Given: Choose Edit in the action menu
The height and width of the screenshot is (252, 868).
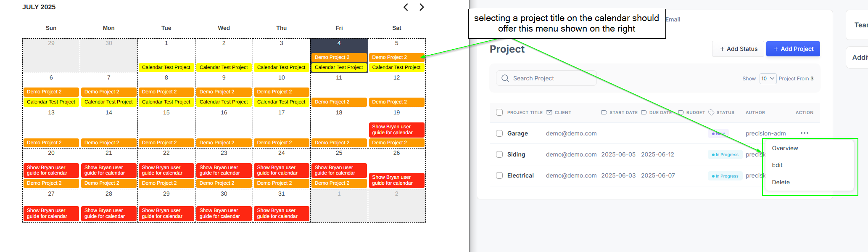Looking at the screenshot, I should 777,165.
